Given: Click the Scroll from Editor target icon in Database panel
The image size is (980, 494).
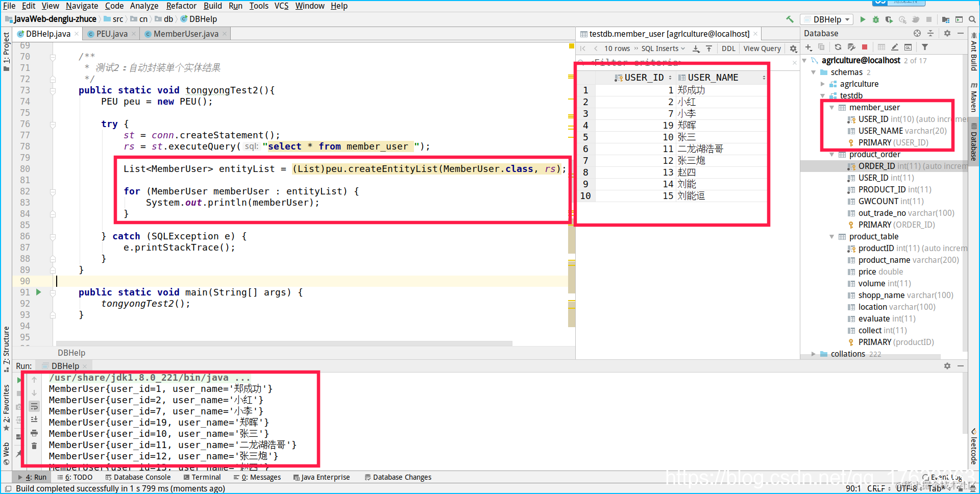Looking at the screenshot, I should (917, 33).
